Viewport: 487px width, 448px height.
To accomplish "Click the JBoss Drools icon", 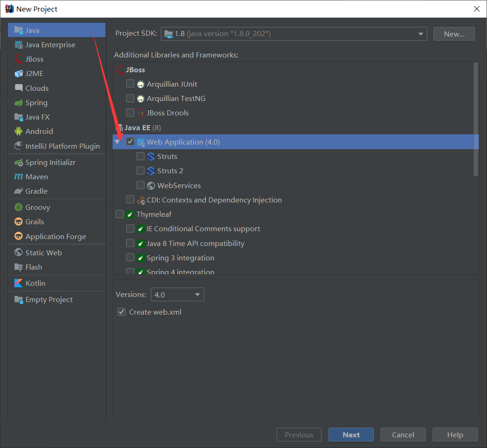I will (x=141, y=113).
